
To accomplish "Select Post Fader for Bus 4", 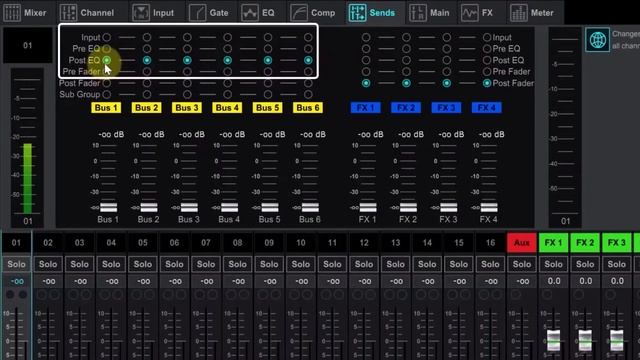I will [227, 83].
